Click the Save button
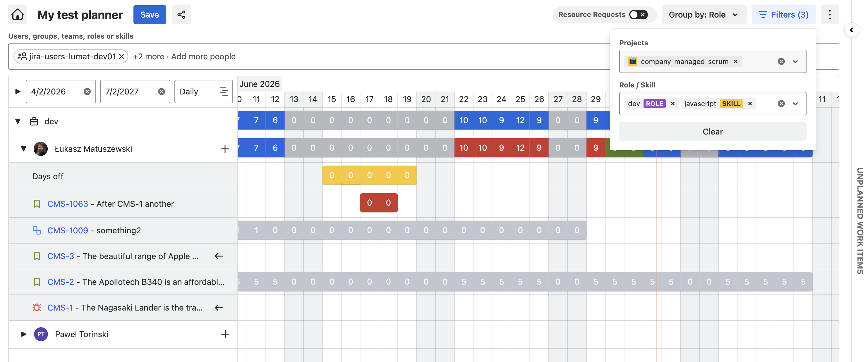This screenshot has width=868, height=362. (150, 15)
